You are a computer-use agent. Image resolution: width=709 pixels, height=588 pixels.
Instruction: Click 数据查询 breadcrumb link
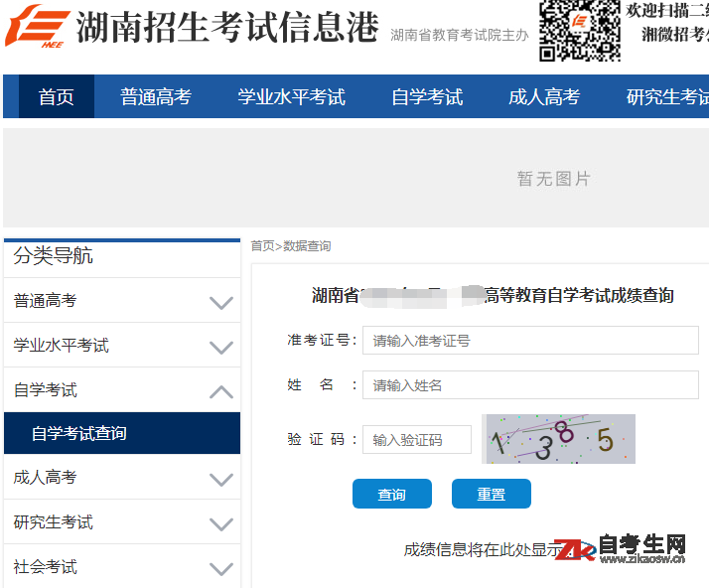point(307,245)
